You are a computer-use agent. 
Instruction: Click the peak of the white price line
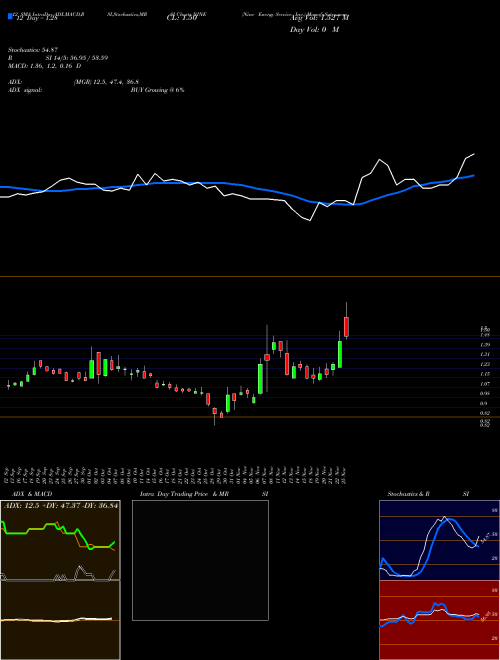[x=474, y=154]
